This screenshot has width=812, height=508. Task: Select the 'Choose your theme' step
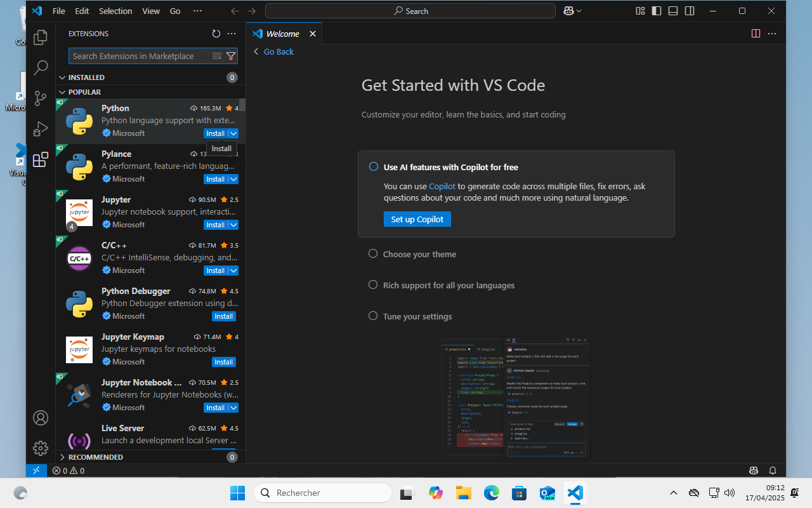pos(419,254)
